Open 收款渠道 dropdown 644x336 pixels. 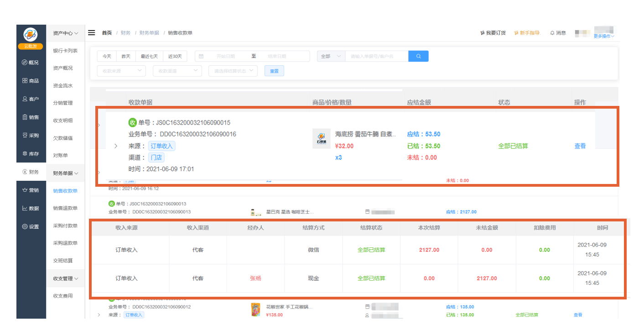coord(177,71)
